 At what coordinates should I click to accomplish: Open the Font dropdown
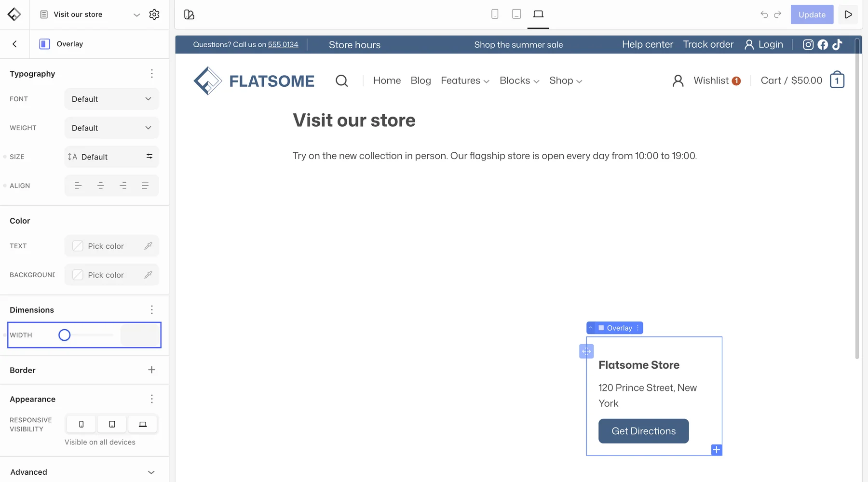click(x=111, y=99)
